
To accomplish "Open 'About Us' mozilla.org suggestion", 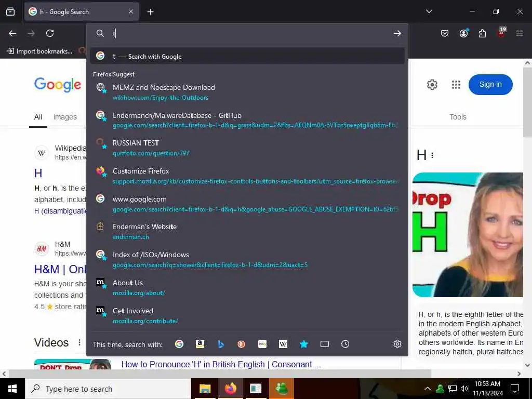I will coord(247,288).
